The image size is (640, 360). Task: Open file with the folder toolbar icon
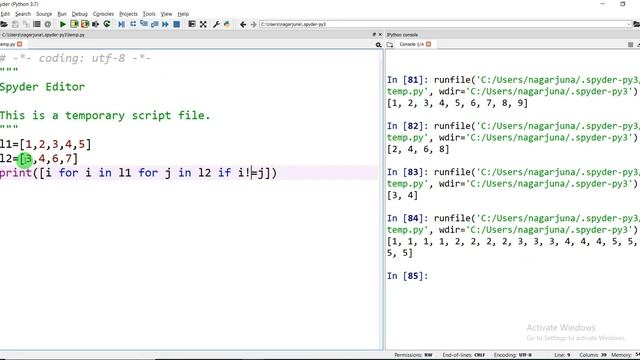tap(4, 24)
